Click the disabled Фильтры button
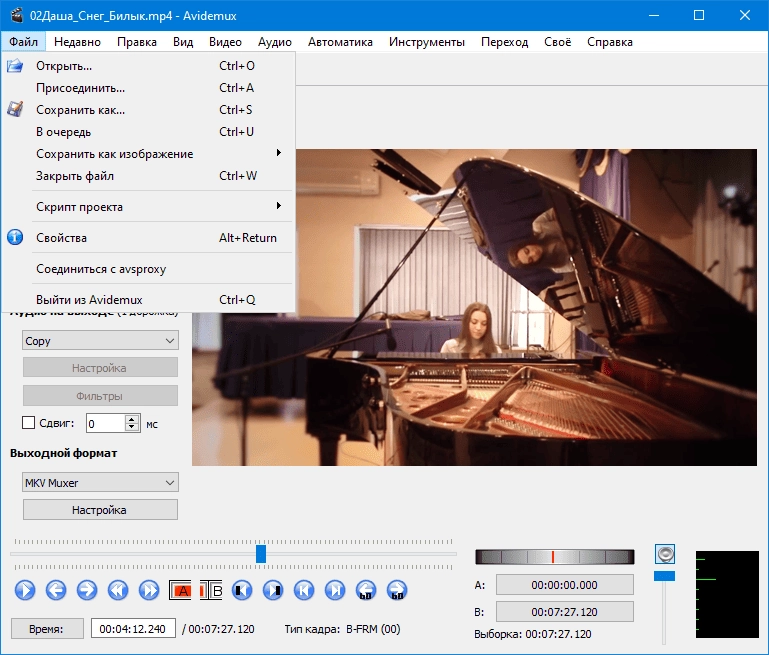Viewport: 769px width, 655px height. pos(100,396)
